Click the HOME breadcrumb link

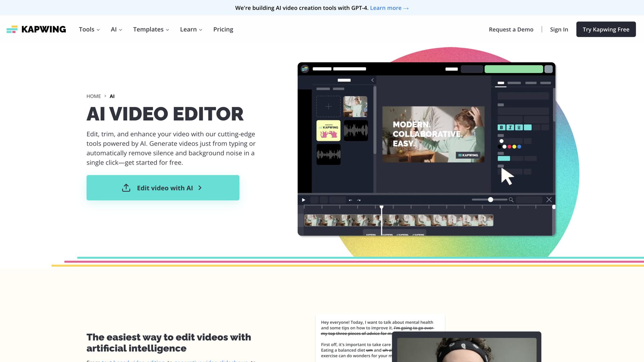point(94,96)
